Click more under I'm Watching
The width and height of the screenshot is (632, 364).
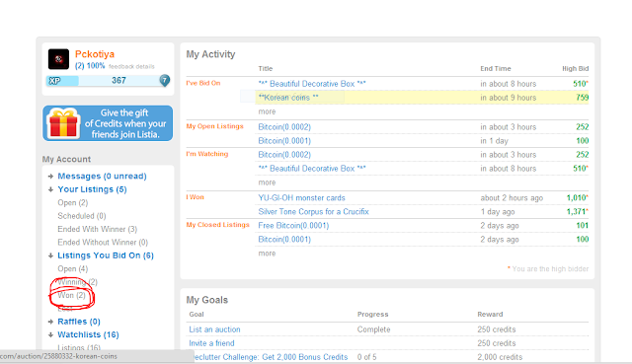point(267,182)
